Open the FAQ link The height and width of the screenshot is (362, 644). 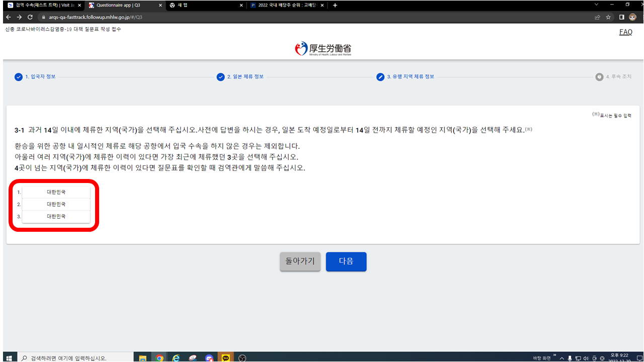click(626, 32)
